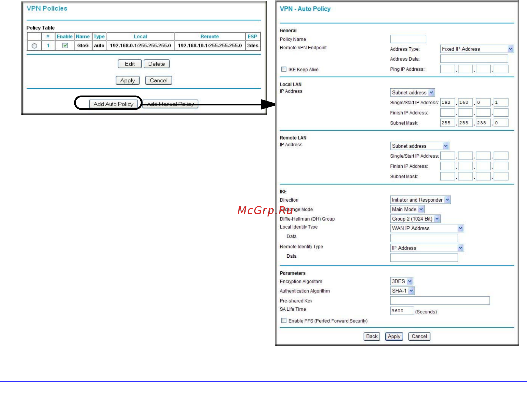Open Remote LAN Subnet address dropdown

(420, 146)
